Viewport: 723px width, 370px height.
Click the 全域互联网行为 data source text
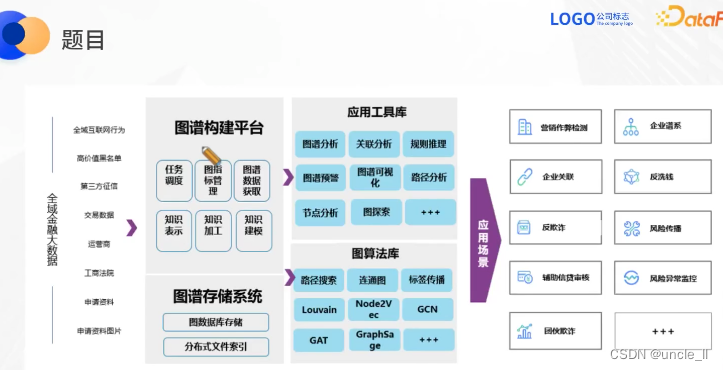[99, 130]
